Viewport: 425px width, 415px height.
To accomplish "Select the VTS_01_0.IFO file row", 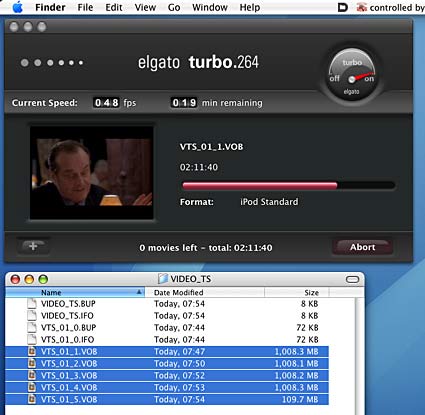I will 167,339.
